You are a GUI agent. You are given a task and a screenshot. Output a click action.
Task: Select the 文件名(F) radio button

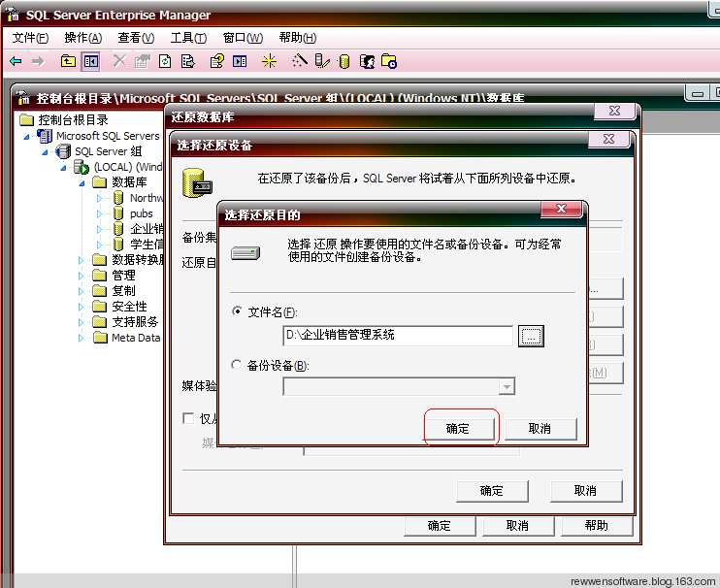pyautogui.click(x=237, y=311)
